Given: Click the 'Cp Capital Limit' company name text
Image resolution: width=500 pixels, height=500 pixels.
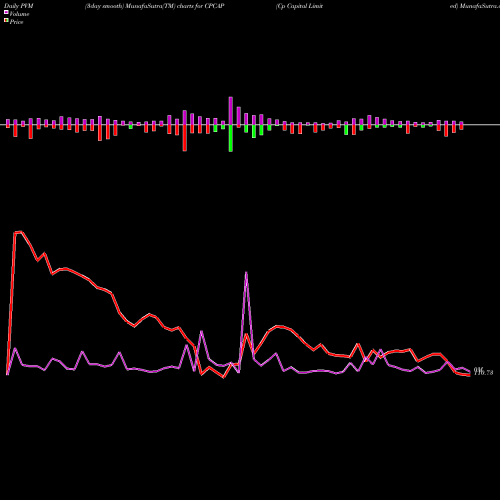Looking at the screenshot, I should point(299,6).
